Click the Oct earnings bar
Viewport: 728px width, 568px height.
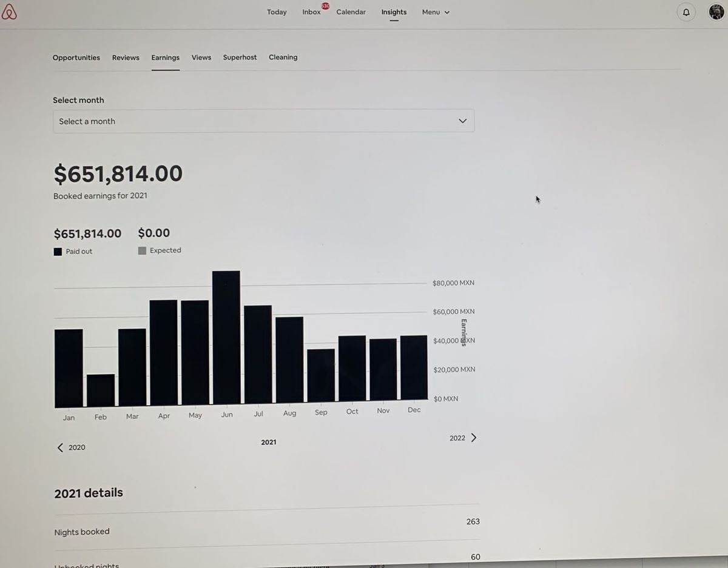(x=352, y=369)
